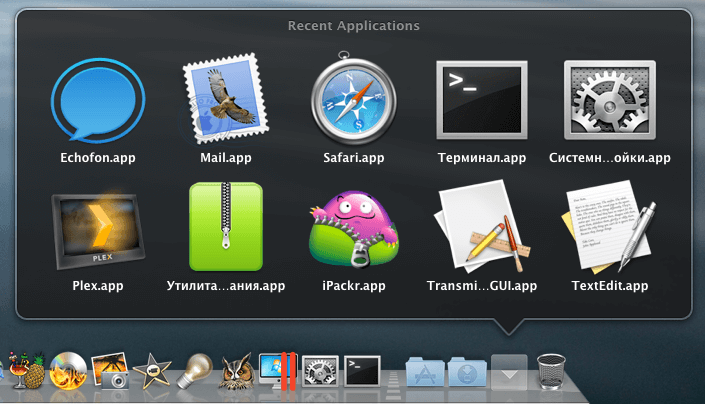Click the Transmi…GUI.app label text

point(482,286)
